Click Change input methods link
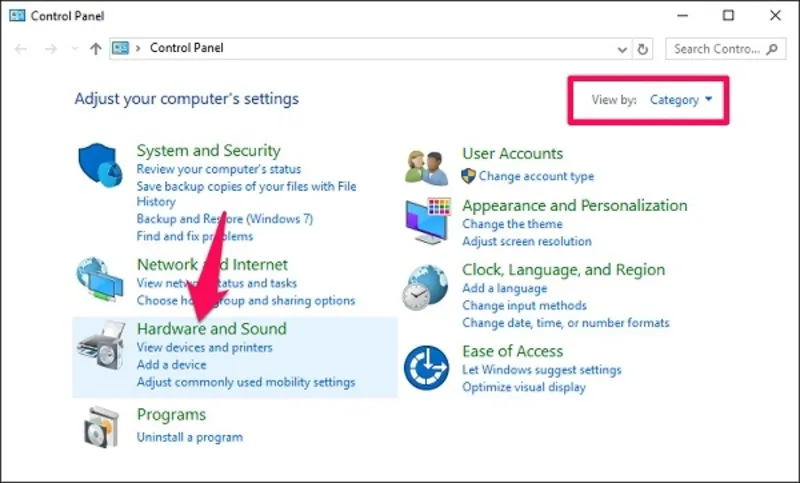This screenshot has width=800, height=483. [x=524, y=306]
